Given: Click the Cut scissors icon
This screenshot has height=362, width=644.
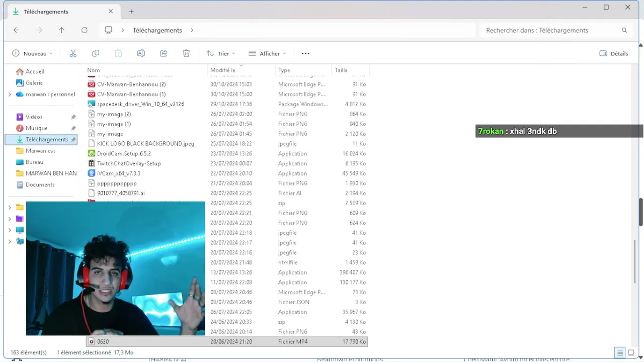Looking at the screenshot, I should (x=73, y=53).
